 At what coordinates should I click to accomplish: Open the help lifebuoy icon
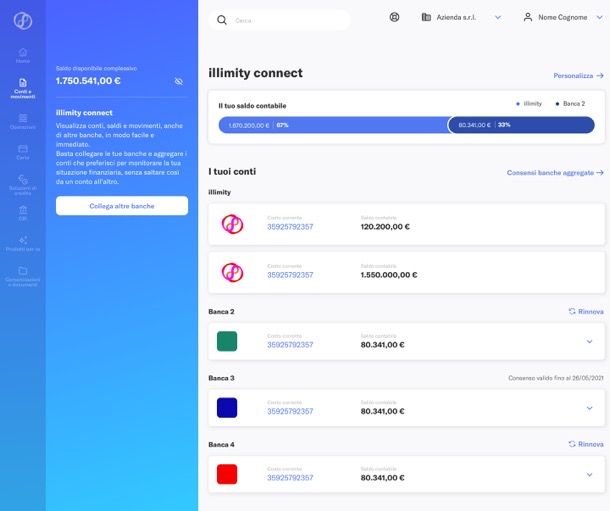[x=394, y=17]
